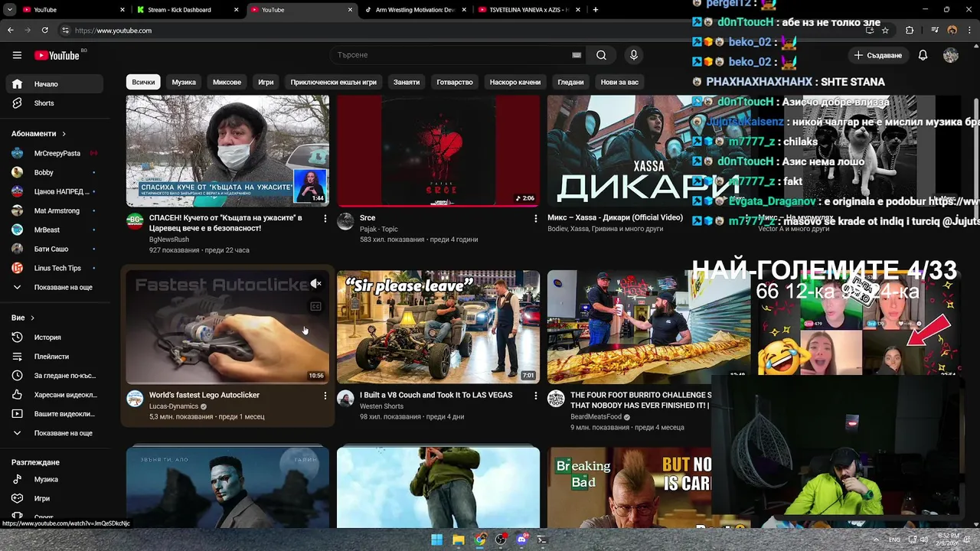Open BgNewsRush channel link

pyautogui.click(x=169, y=240)
